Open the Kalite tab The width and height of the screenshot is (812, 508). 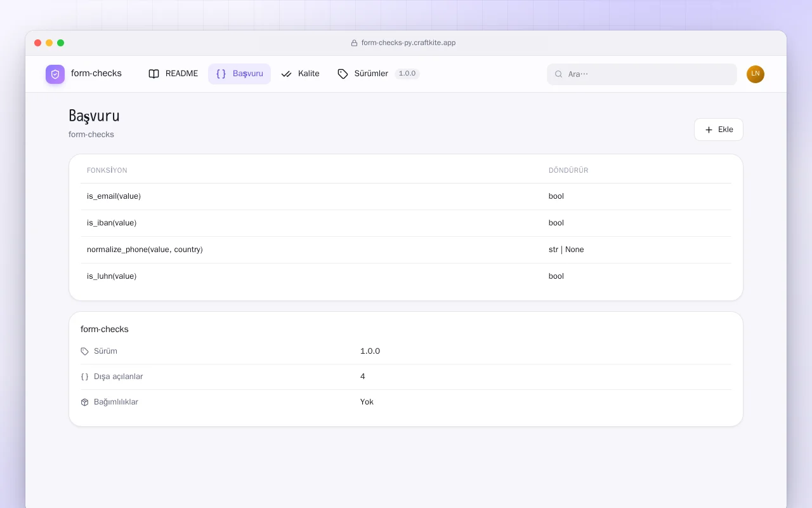[x=300, y=74]
